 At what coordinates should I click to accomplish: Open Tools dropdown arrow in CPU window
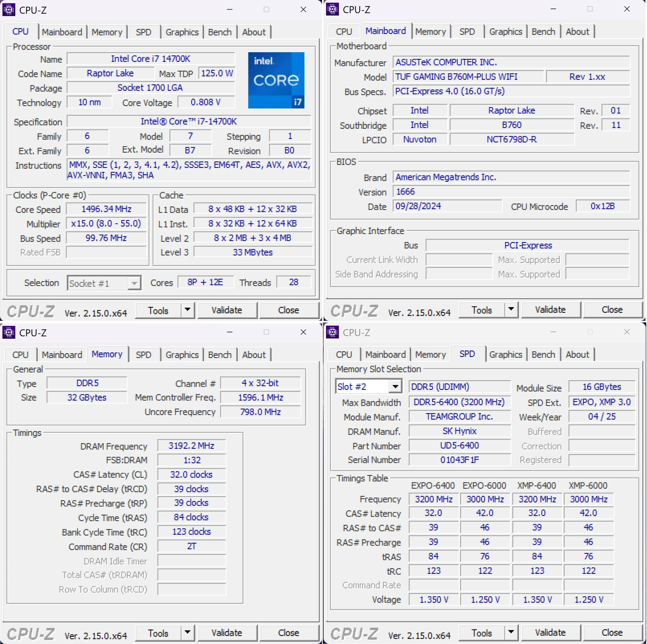tap(188, 310)
